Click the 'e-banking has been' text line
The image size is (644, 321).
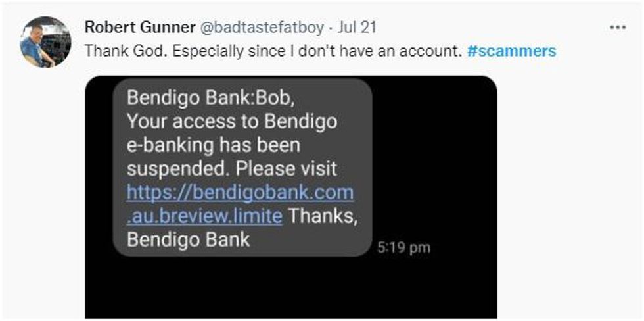[213, 145]
